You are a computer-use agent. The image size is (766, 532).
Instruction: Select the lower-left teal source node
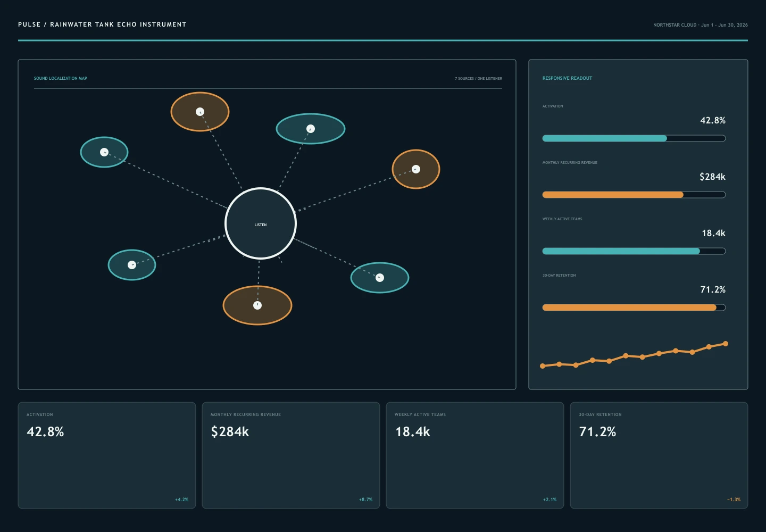point(132,265)
